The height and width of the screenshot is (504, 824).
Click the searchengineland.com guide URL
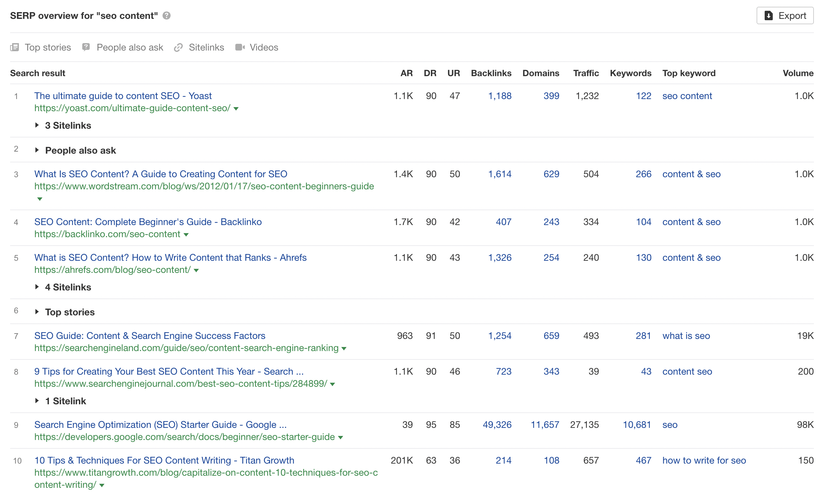(x=186, y=348)
